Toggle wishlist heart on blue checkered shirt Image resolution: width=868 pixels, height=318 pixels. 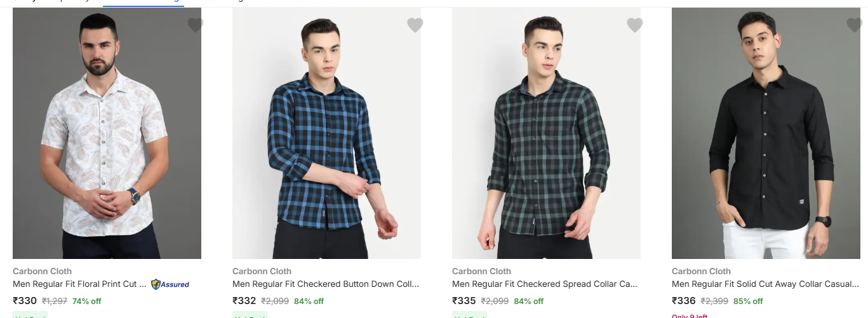coord(415,25)
